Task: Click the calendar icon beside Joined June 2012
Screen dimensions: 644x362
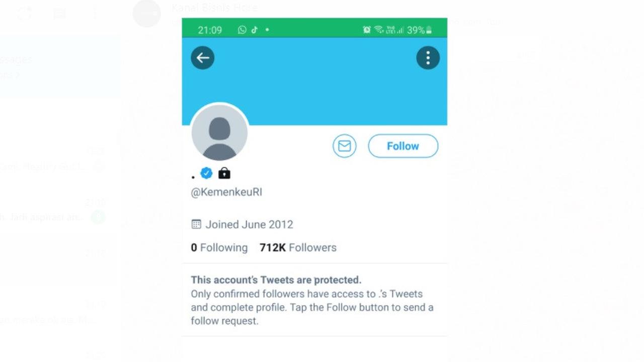Action: click(x=197, y=224)
